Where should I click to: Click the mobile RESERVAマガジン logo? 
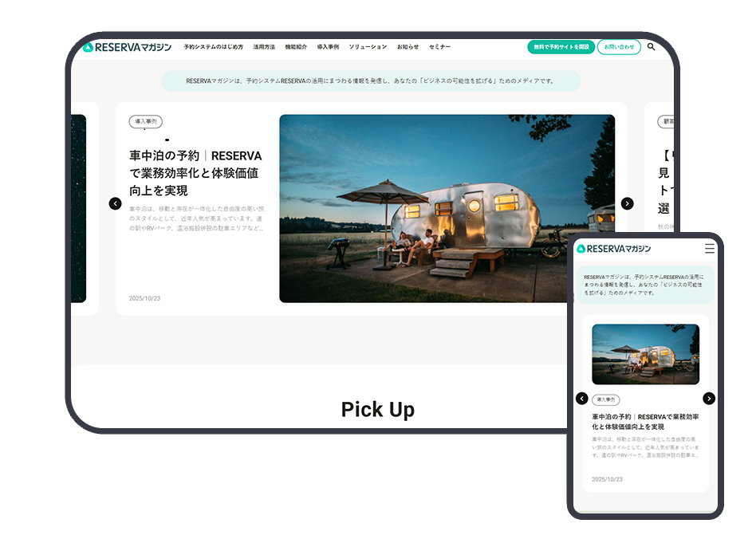click(613, 249)
